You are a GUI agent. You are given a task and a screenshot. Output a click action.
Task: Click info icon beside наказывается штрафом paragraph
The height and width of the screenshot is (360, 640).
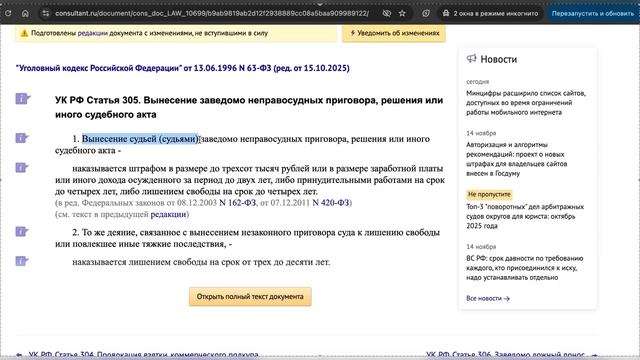click(22, 167)
